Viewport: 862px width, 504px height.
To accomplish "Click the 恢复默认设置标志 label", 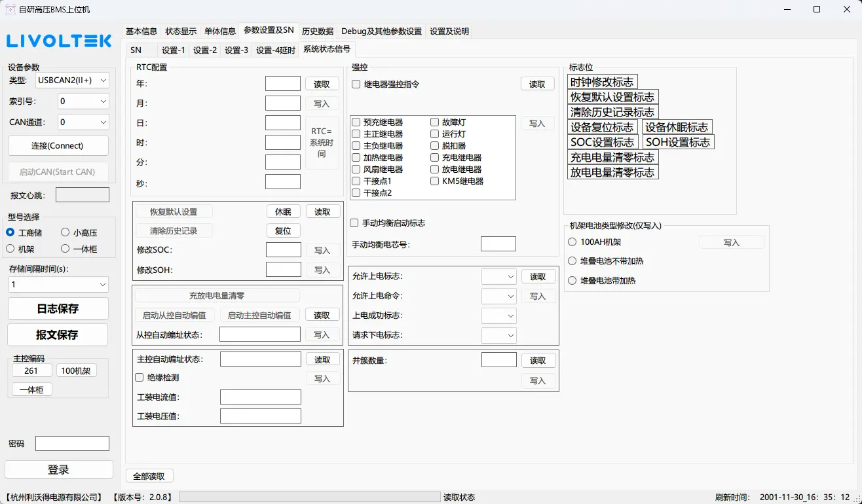I will [613, 97].
